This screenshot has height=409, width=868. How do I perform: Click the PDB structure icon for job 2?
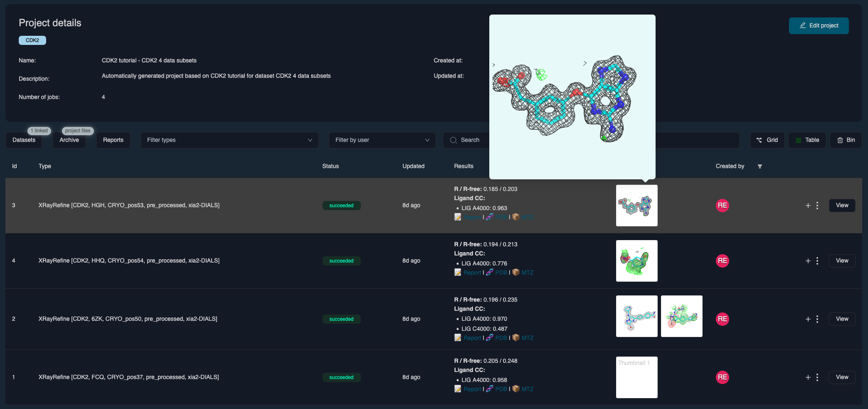click(x=490, y=337)
